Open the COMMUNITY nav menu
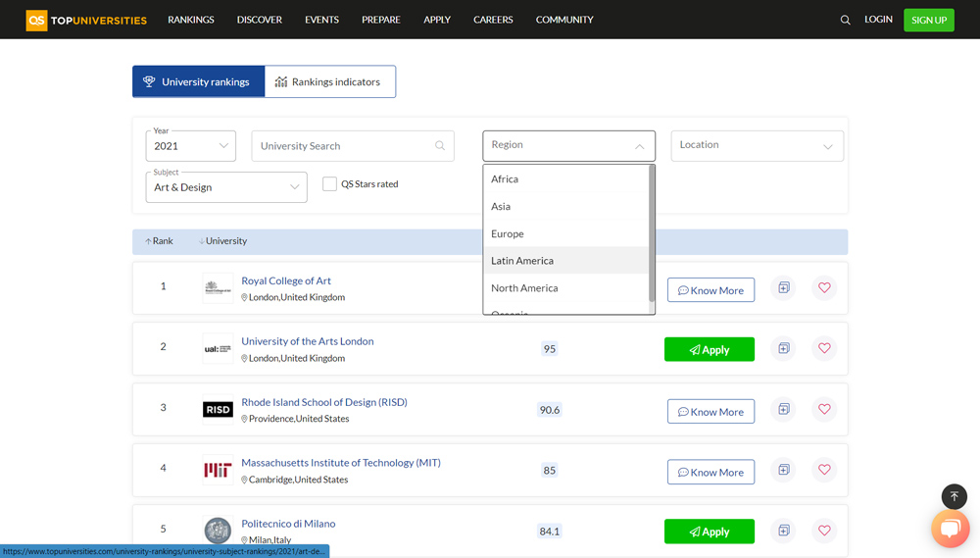The image size is (980, 558). coord(564,20)
